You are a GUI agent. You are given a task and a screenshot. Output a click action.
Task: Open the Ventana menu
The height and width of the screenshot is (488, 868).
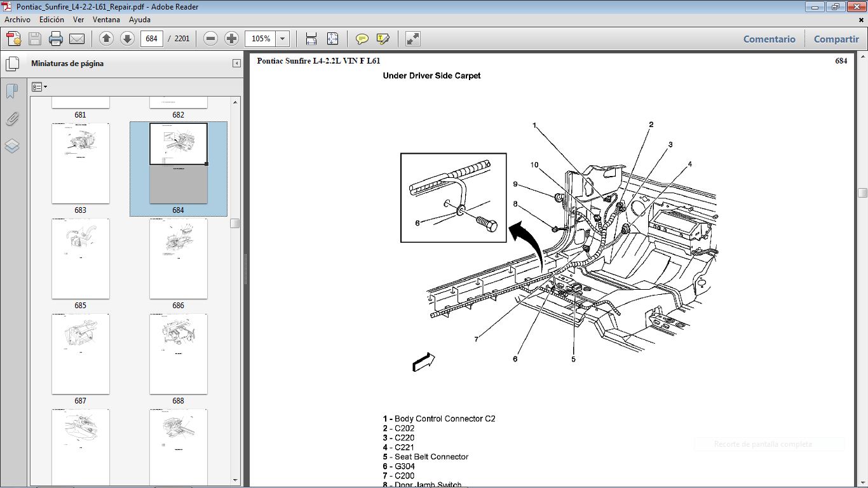point(107,19)
